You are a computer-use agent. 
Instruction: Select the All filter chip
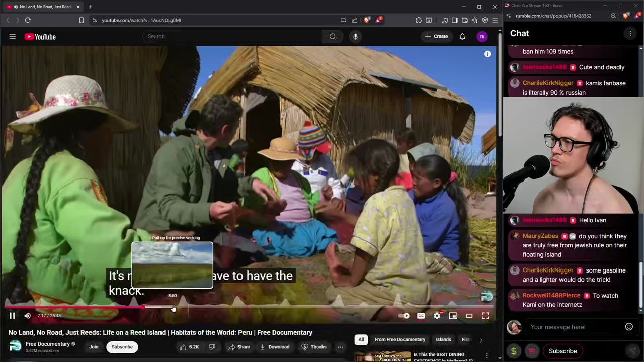(361, 340)
